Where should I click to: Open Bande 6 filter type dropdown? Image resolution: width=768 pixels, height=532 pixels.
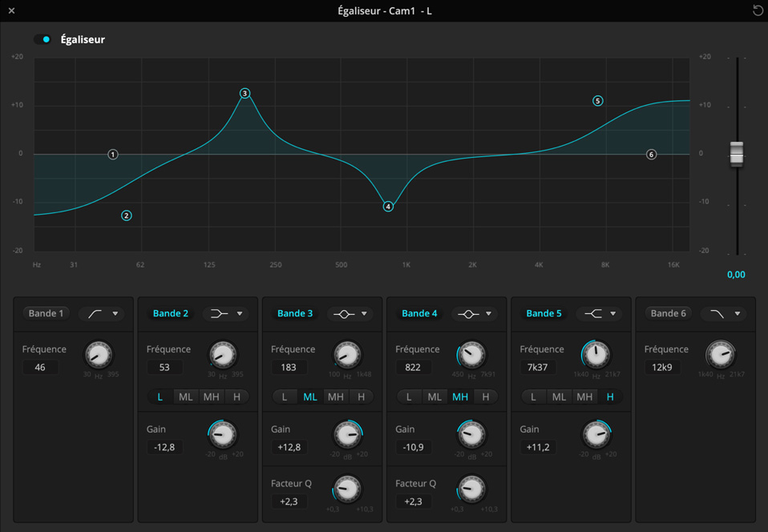tap(724, 313)
